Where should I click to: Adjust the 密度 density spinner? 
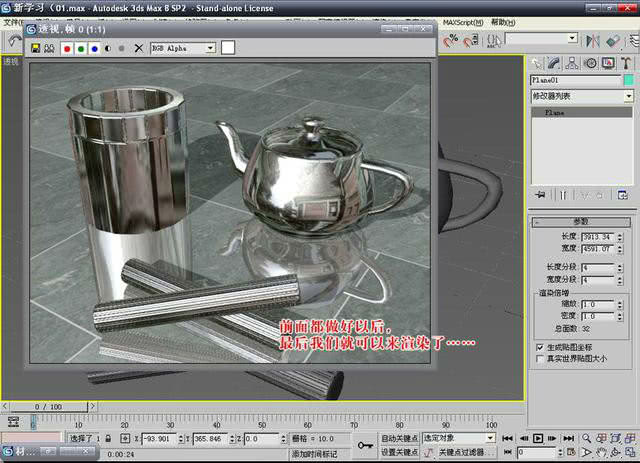(x=620, y=316)
